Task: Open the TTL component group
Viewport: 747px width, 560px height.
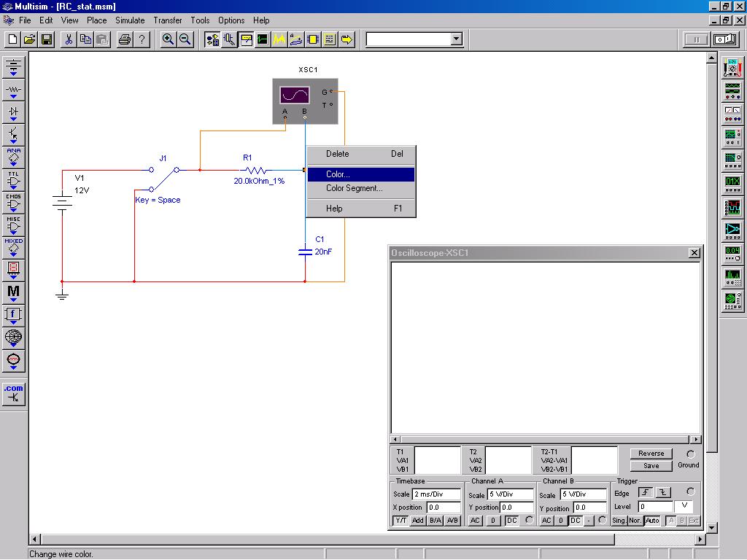Action: click(x=13, y=181)
